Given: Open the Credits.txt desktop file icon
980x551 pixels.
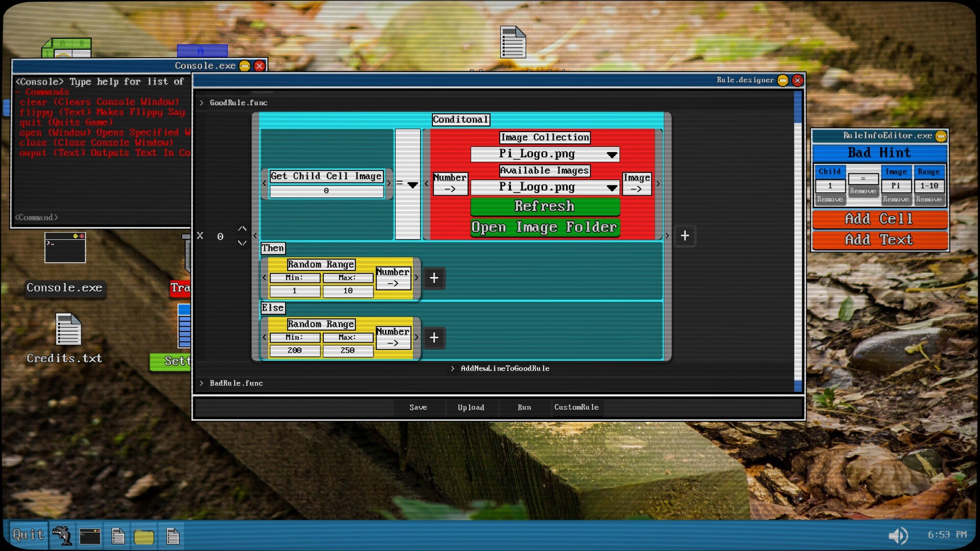Looking at the screenshot, I should point(68,330).
